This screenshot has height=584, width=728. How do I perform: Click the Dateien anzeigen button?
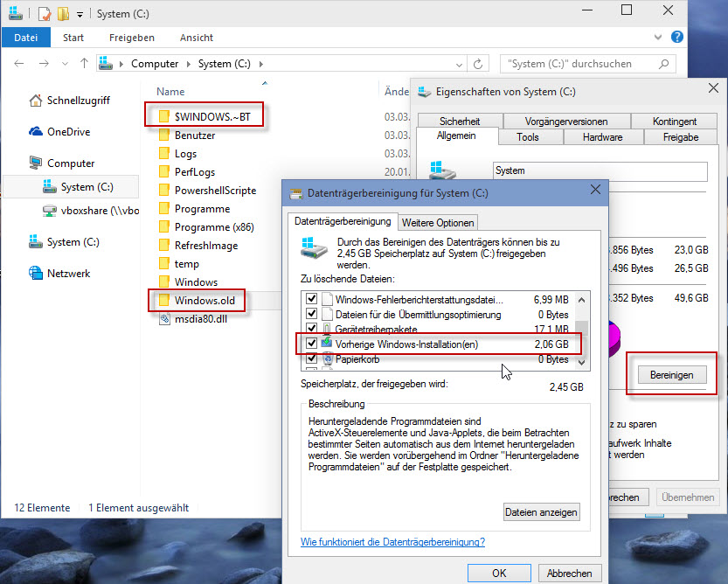(541, 512)
